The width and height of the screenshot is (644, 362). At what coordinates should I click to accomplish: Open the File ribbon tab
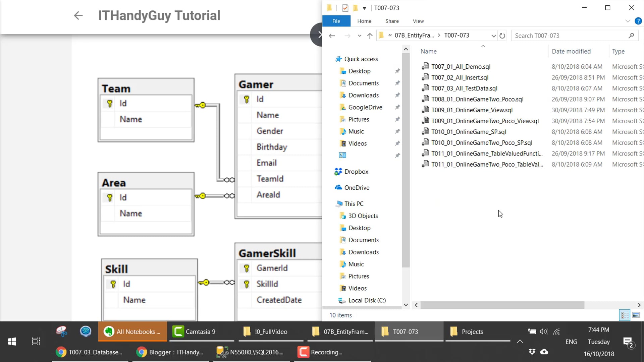coord(336,21)
